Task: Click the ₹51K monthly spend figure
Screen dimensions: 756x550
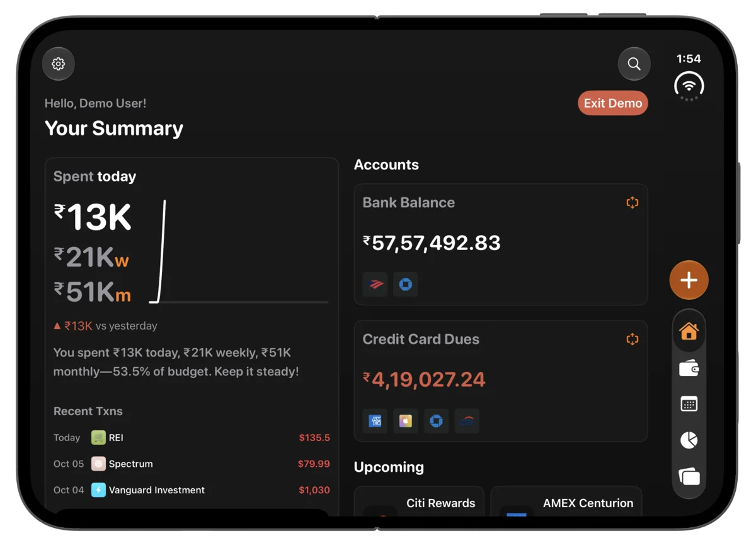Action: coord(93,292)
